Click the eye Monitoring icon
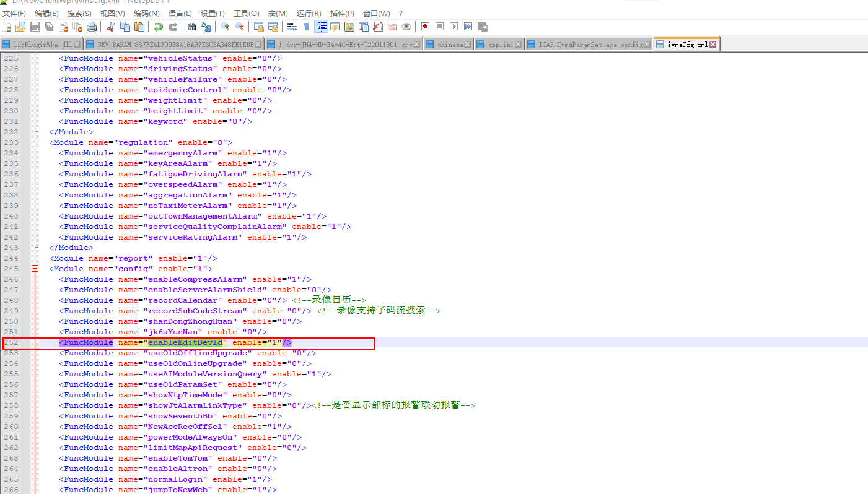The width and height of the screenshot is (868, 494). click(x=406, y=27)
